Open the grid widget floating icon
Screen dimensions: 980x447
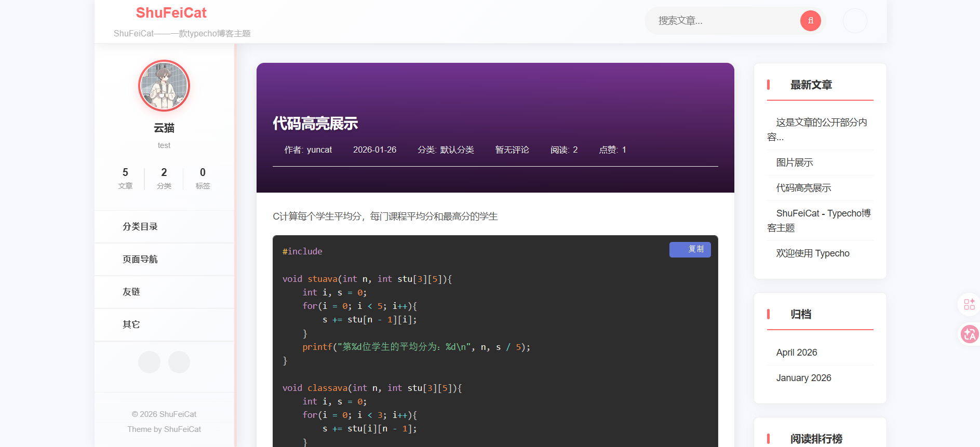(x=969, y=304)
